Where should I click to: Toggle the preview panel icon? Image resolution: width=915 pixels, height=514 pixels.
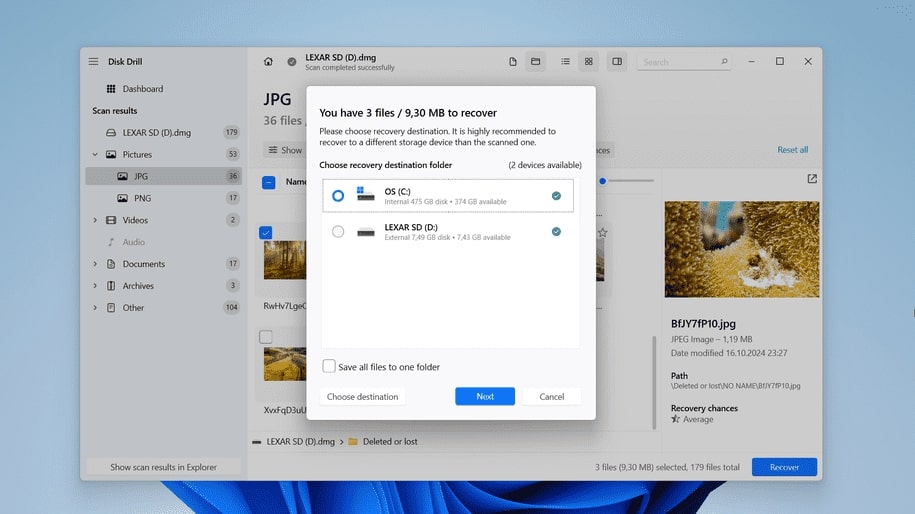point(617,61)
